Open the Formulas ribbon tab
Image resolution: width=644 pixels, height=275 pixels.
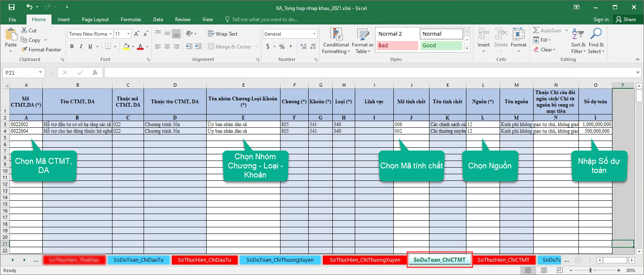click(x=131, y=19)
